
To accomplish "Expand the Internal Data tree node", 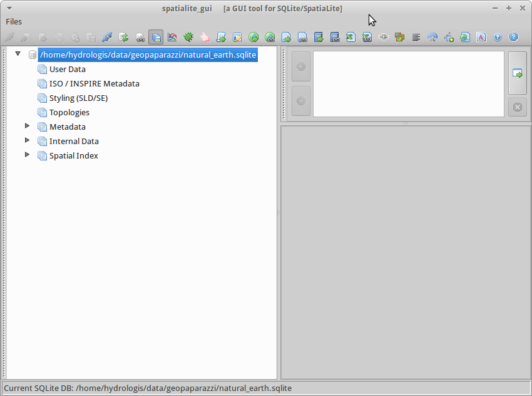I will pyautogui.click(x=27, y=140).
